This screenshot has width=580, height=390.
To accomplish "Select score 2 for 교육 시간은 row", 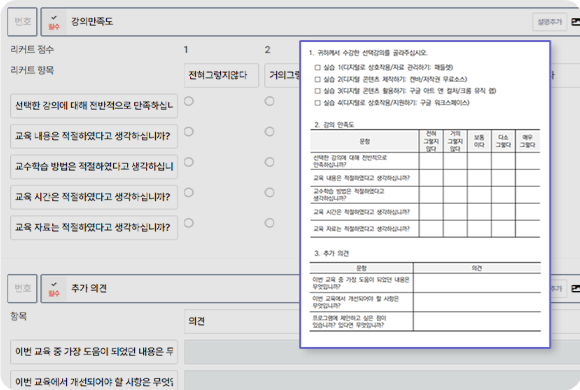I will coord(269,192).
